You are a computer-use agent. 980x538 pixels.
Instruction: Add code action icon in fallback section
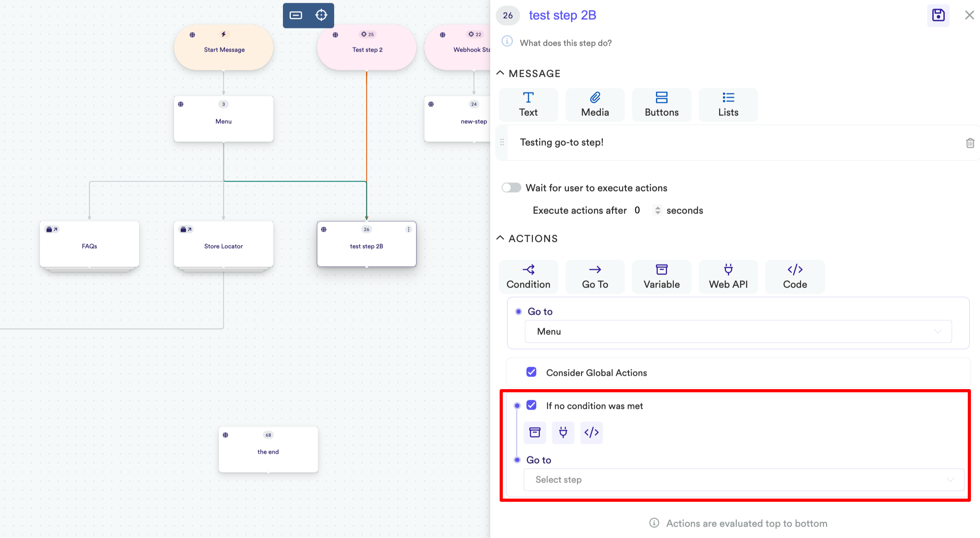591,432
